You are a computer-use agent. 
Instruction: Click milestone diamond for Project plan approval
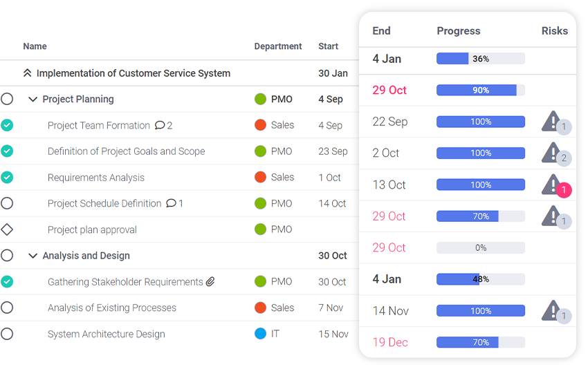click(x=7, y=229)
